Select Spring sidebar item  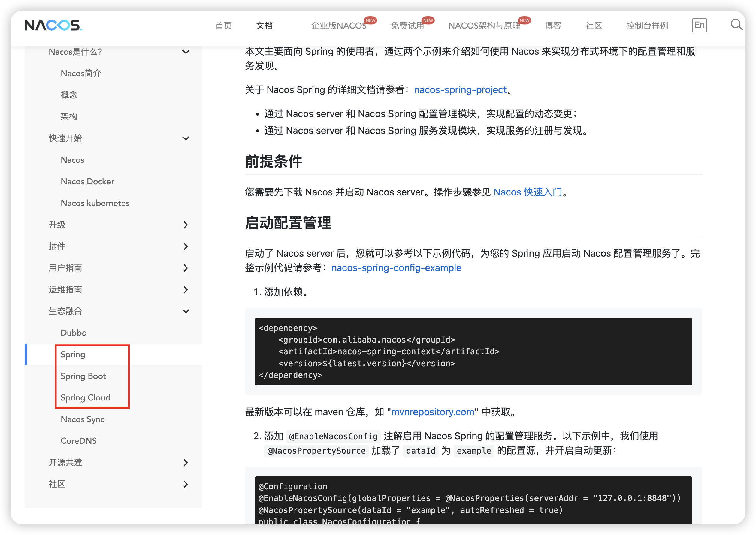tap(73, 355)
